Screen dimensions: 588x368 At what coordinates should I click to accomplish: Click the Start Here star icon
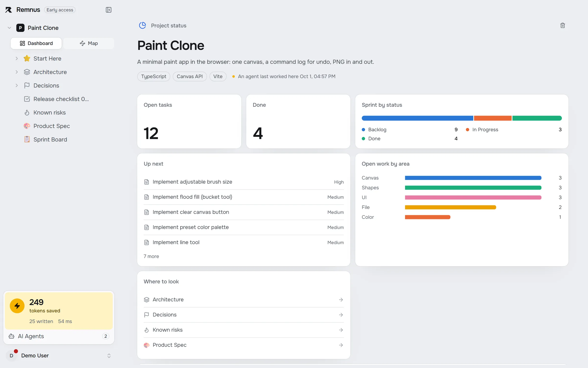(27, 58)
